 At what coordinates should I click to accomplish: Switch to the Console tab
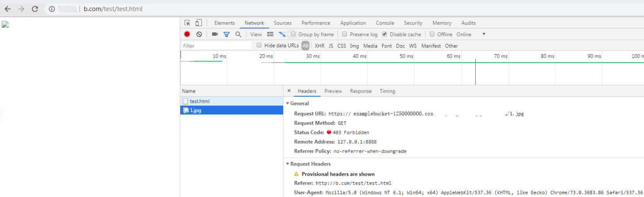385,23
